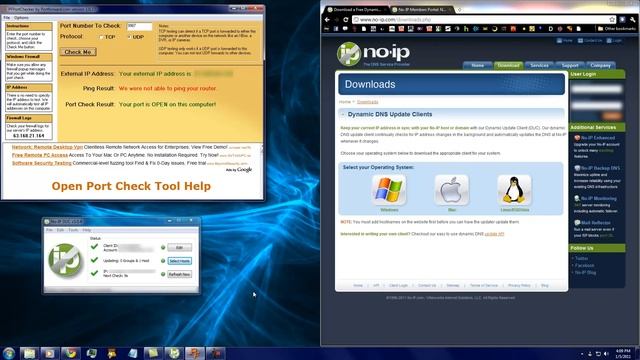This screenshot has width=640, height=360.
Task: Click the 'D' bookmark icon in bookmarks bar
Action: pyautogui.click(x=551, y=29)
